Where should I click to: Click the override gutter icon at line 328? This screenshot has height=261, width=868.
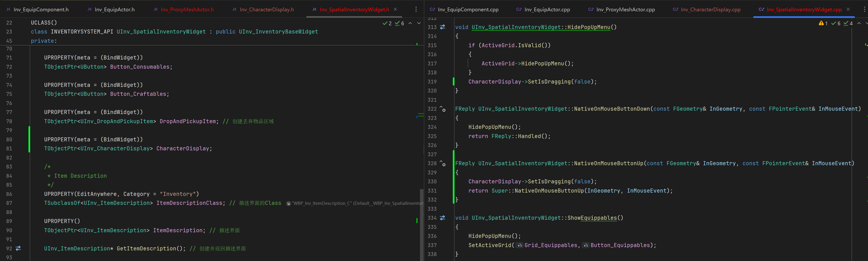[442, 163]
